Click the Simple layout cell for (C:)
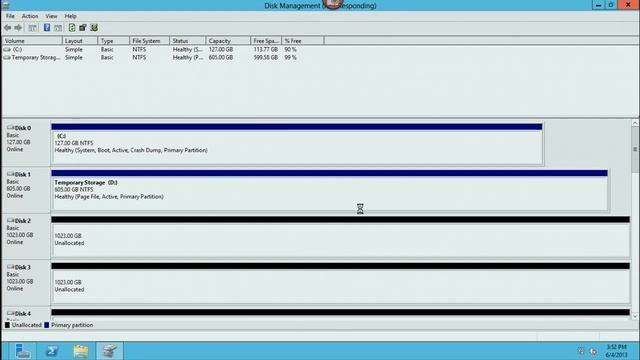The height and width of the screenshot is (360, 640). click(74, 49)
